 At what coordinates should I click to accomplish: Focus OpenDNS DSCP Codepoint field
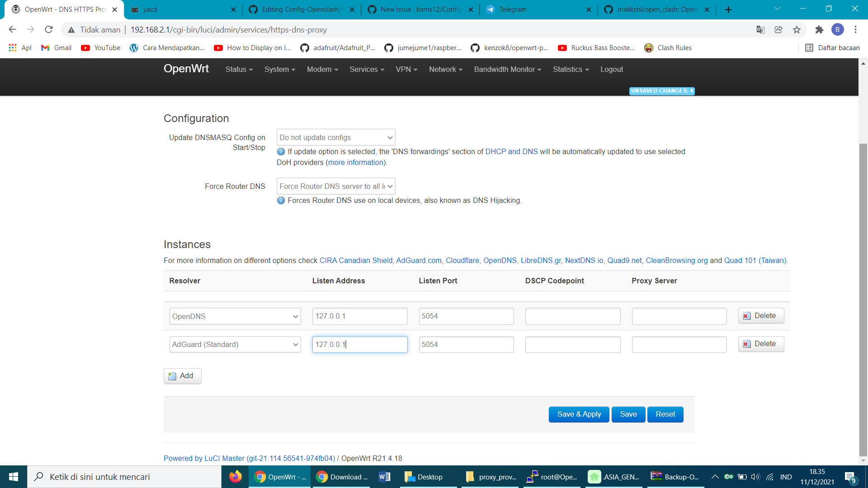(573, 316)
